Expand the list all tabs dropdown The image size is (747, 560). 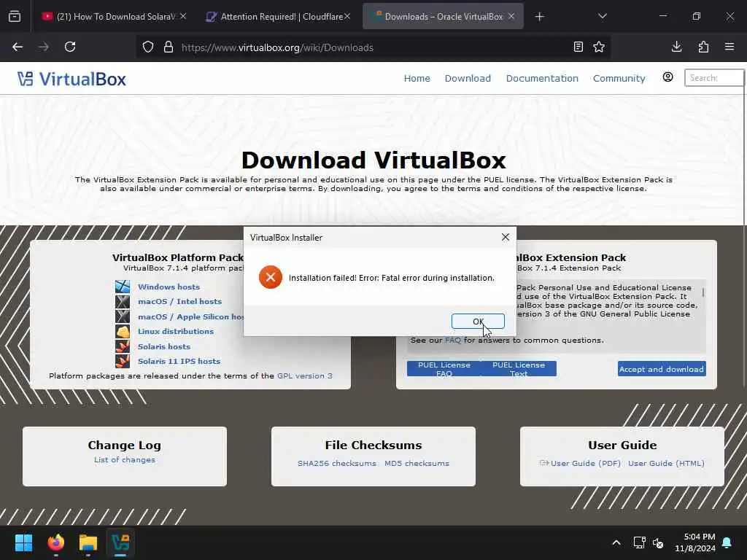click(x=602, y=16)
